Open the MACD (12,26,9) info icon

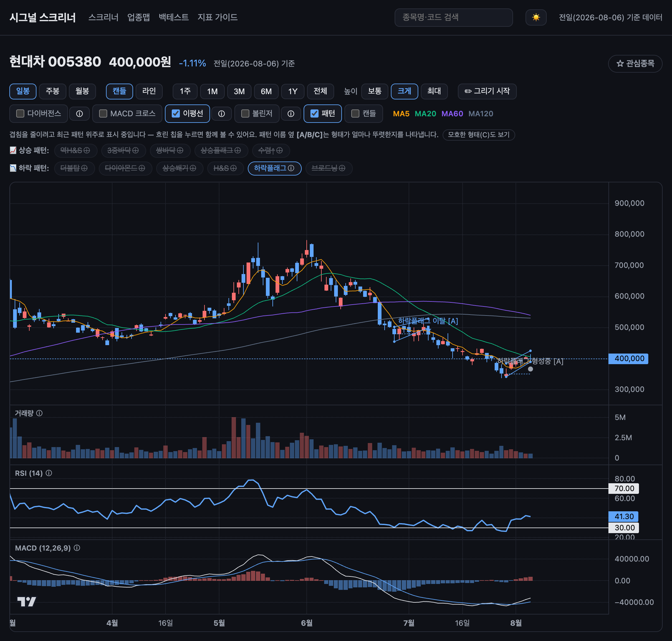[77, 548]
